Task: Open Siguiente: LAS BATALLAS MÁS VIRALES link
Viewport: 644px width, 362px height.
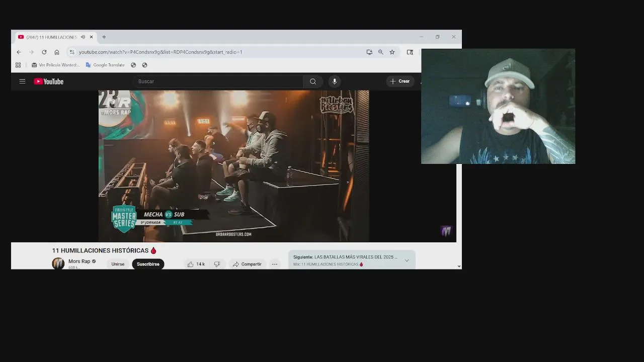Action: point(345,257)
